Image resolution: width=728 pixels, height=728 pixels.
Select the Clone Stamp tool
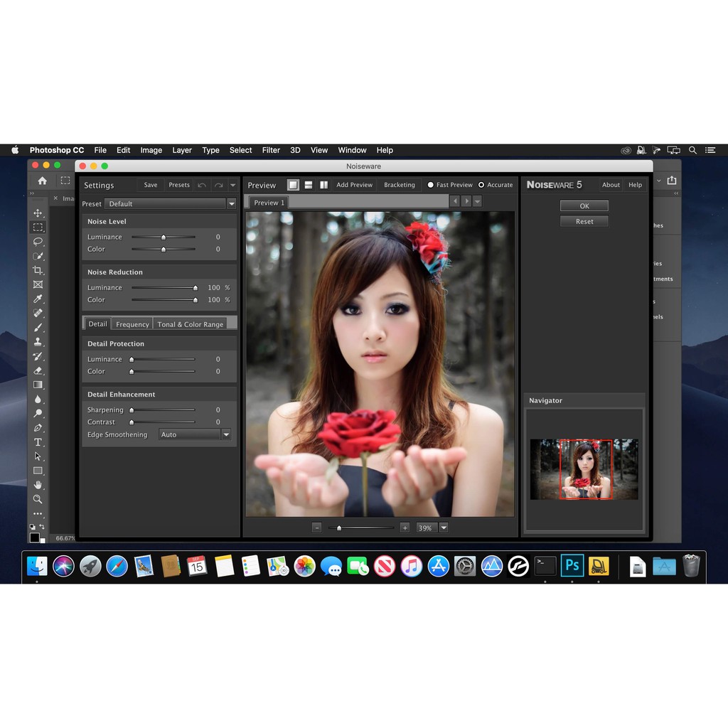click(38, 342)
